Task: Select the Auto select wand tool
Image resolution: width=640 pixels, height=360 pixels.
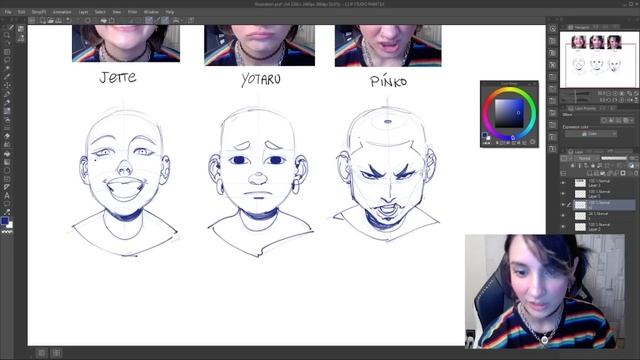Action: (7, 68)
